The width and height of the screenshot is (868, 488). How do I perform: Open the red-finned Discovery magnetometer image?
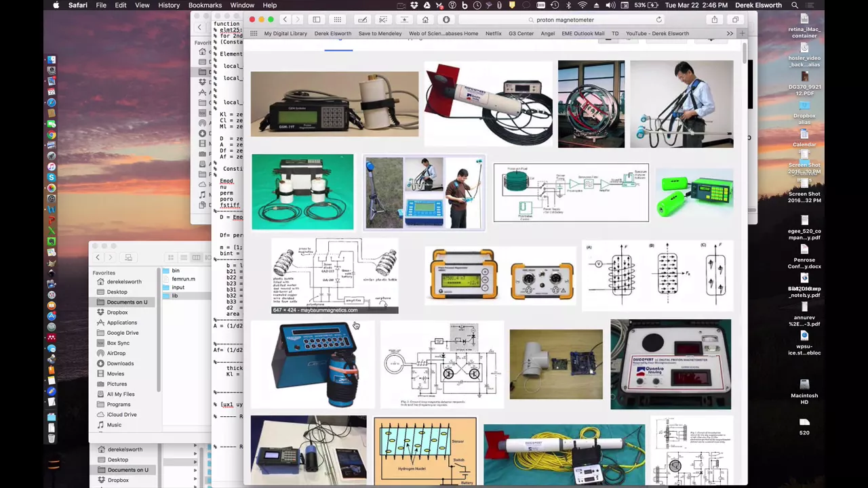pos(488,104)
